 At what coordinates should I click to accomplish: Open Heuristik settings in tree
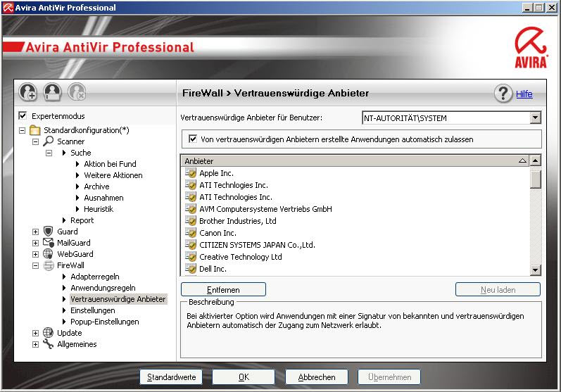pyautogui.click(x=99, y=209)
